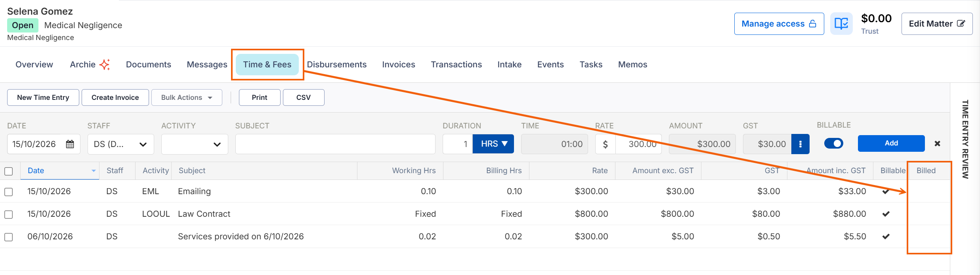The width and height of the screenshot is (980, 275).
Task: Click into the Subject input field
Action: [x=335, y=144]
